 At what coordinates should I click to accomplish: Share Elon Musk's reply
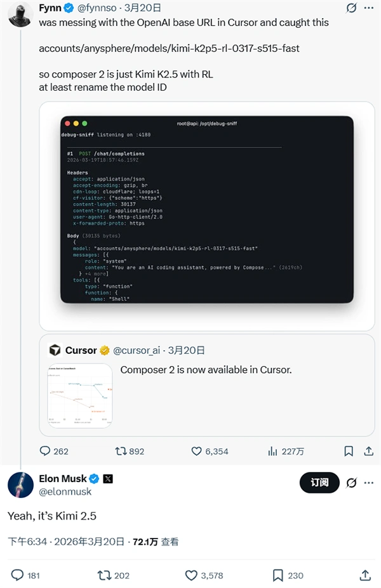(365, 575)
